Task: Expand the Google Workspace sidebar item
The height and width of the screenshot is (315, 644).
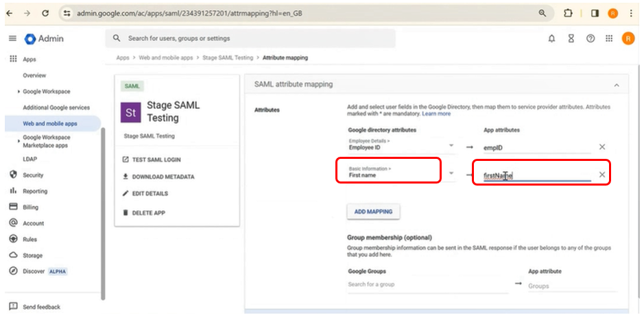Action: [x=19, y=92]
